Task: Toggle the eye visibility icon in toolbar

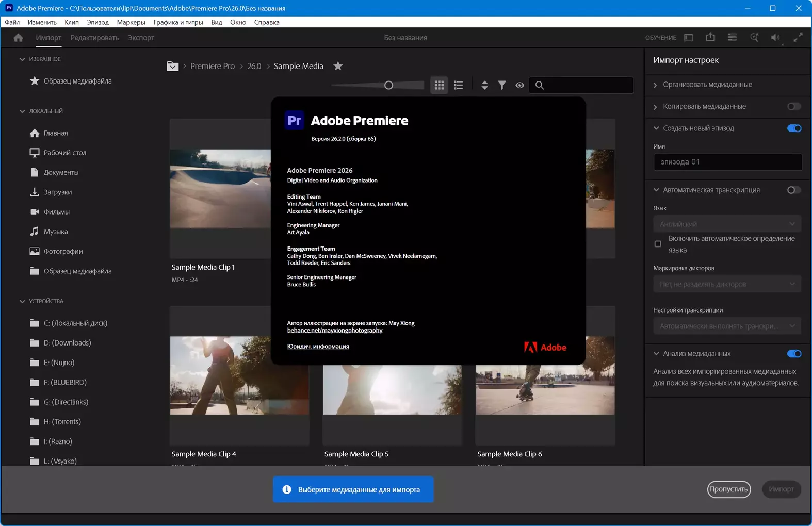Action: (x=519, y=85)
